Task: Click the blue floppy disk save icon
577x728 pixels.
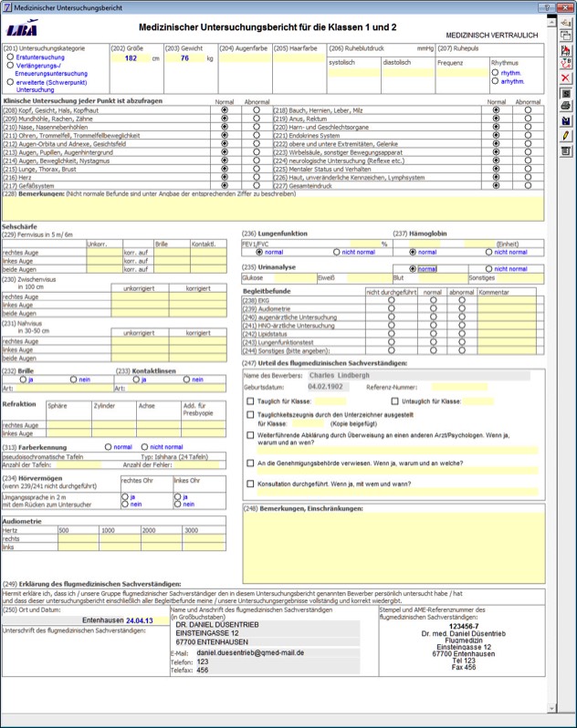Action: click(x=565, y=120)
